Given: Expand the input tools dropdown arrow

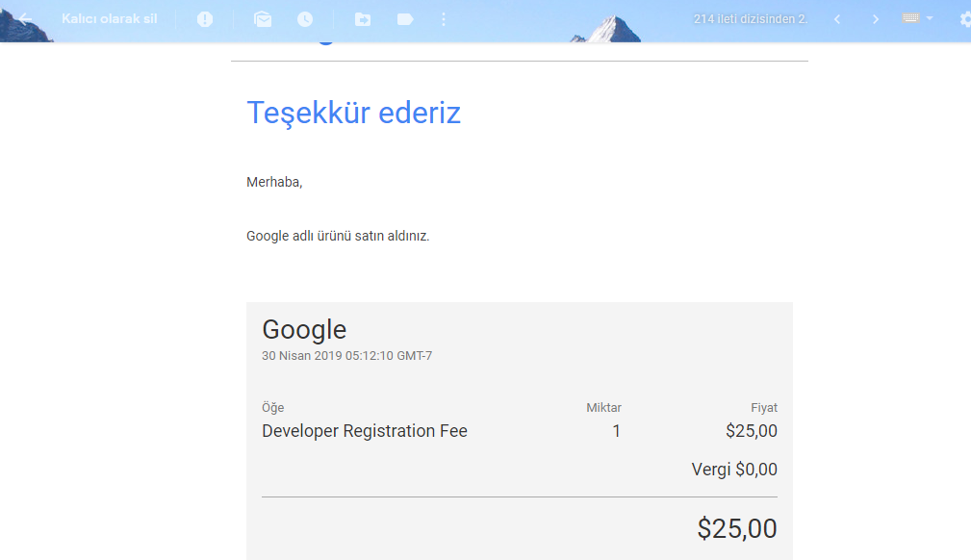Looking at the screenshot, I should (x=930, y=18).
